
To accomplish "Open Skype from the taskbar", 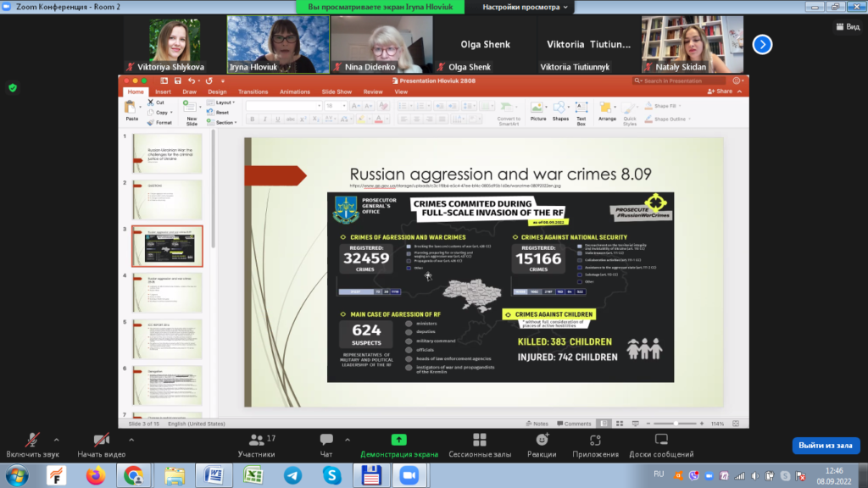I will coord(331,476).
